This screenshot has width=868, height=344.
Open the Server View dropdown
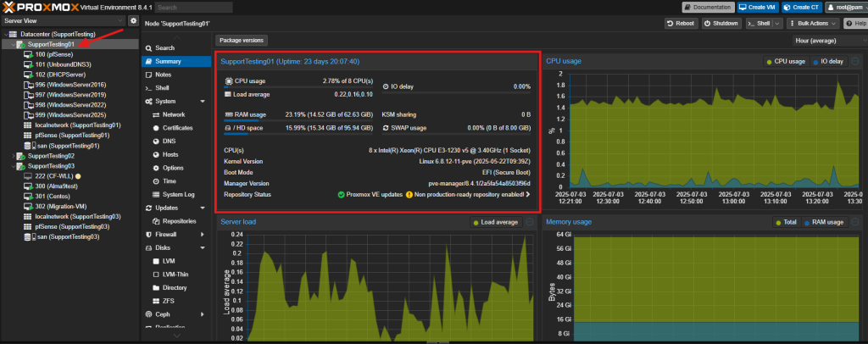click(x=63, y=20)
